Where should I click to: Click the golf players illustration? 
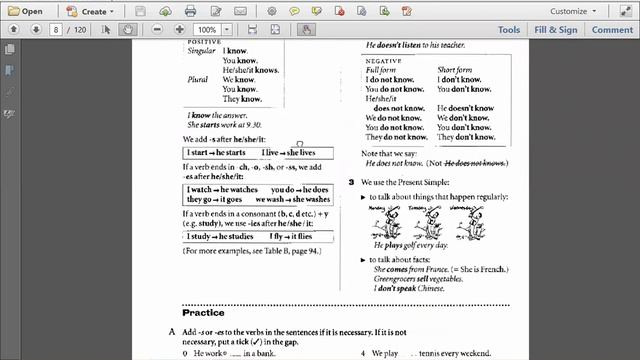tap(427, 222)
